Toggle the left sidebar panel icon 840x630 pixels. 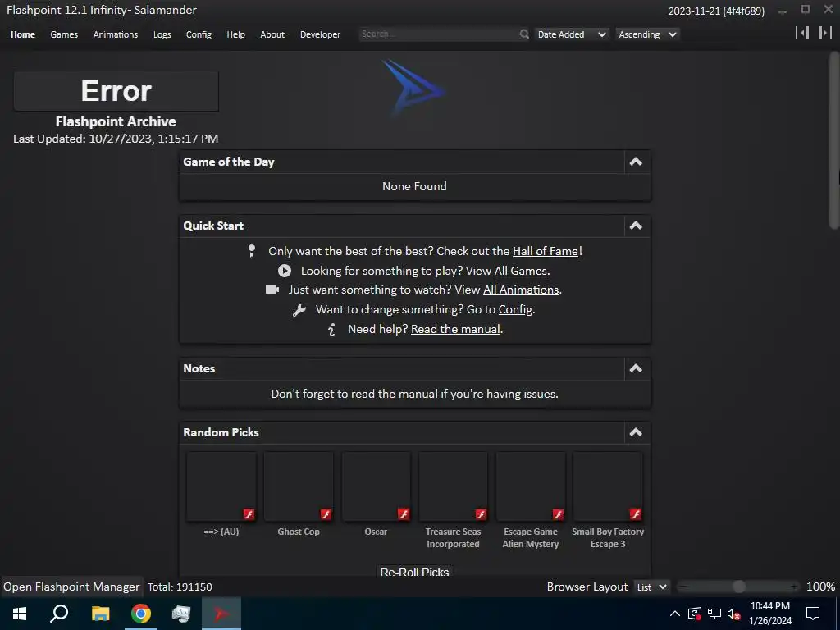click(x=802, y=33)
